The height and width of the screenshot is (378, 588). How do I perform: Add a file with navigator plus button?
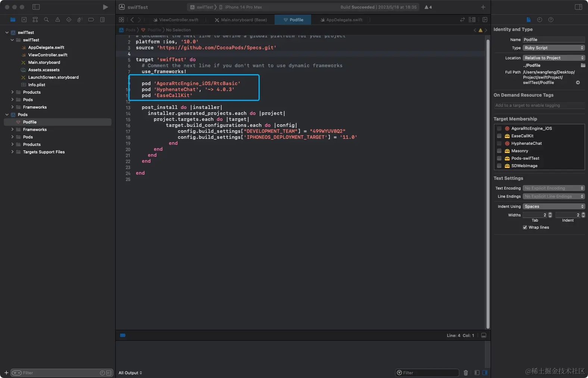click(x=6, y=373)
